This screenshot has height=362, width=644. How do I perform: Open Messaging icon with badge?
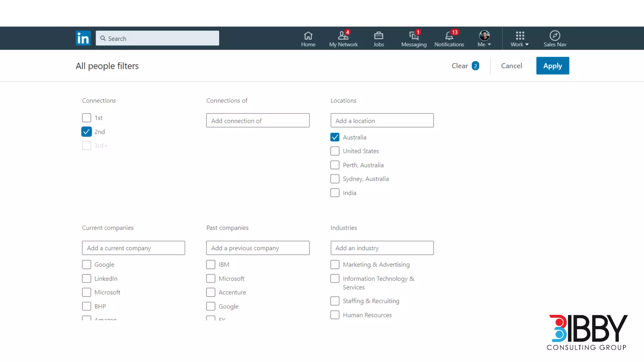(x=414, y=36)
